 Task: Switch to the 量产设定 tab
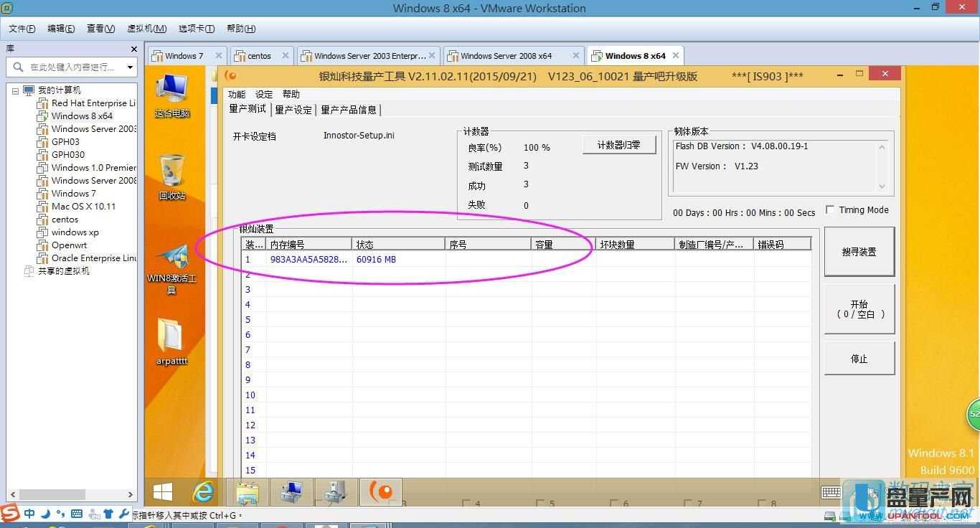click(293, 110)
